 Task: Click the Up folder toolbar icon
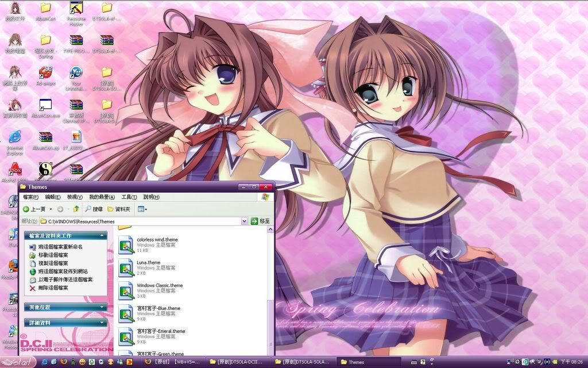pos(76,209)
